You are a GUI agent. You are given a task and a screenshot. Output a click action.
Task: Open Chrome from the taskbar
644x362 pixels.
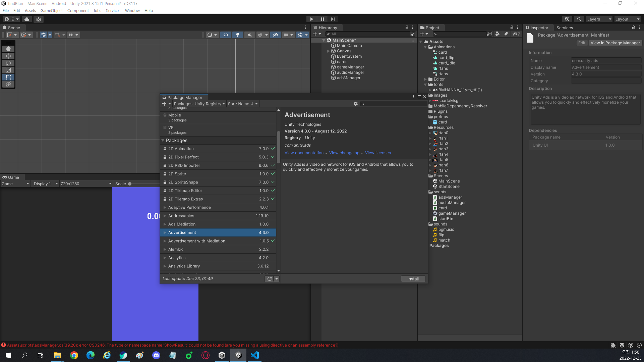[x=74, y=355]
